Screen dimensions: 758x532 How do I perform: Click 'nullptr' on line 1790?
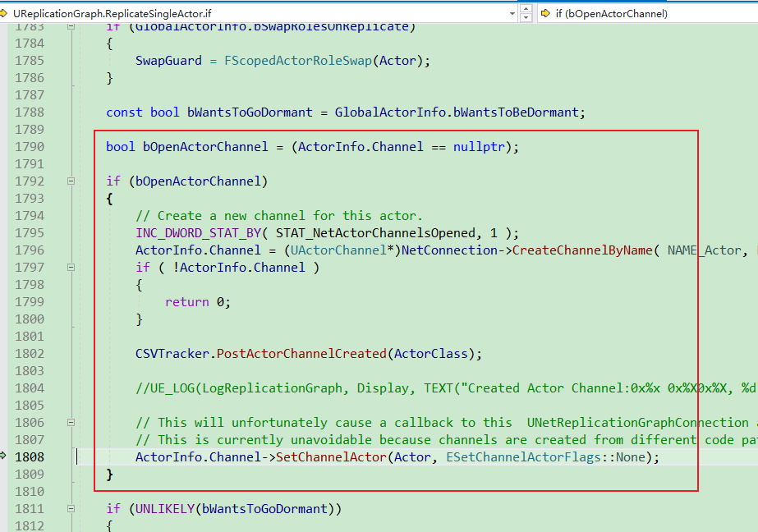pyautogui.click(x=479, y=147)
